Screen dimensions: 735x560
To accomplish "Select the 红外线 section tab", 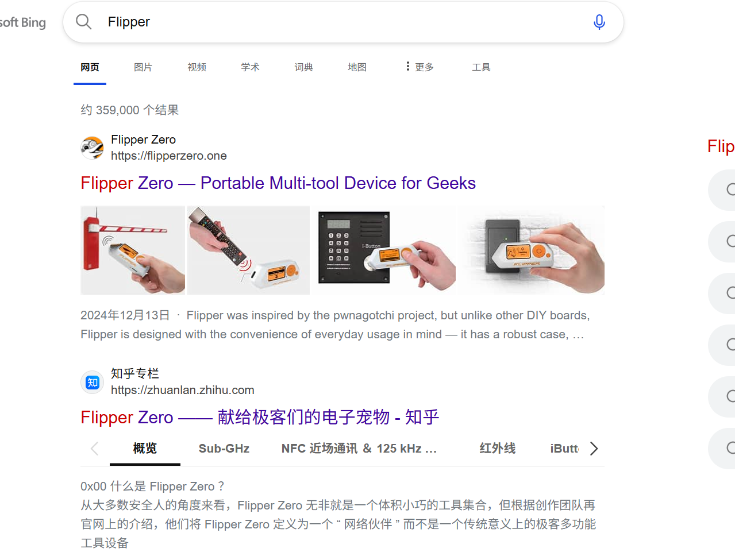I will (x=498, y=449).
